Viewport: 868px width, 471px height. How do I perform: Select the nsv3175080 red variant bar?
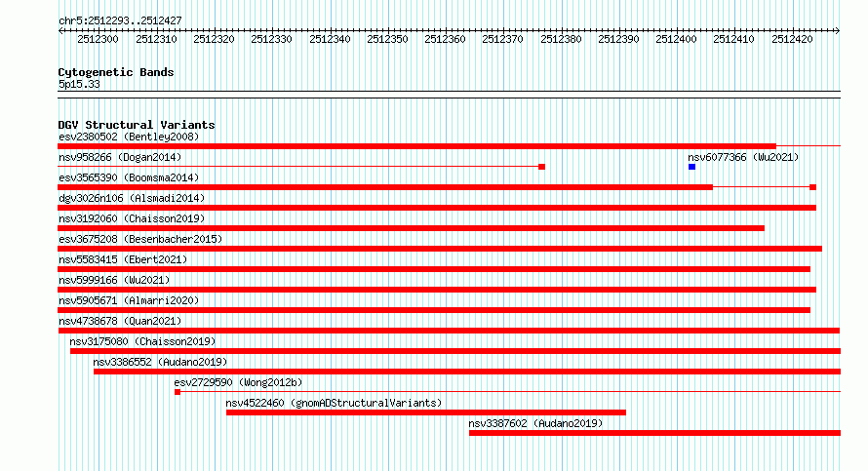point(455,351)
